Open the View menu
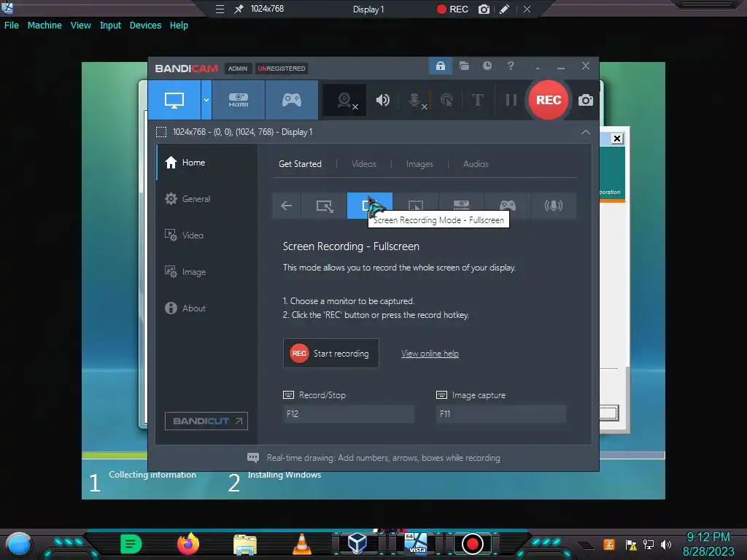 (80, 26)
